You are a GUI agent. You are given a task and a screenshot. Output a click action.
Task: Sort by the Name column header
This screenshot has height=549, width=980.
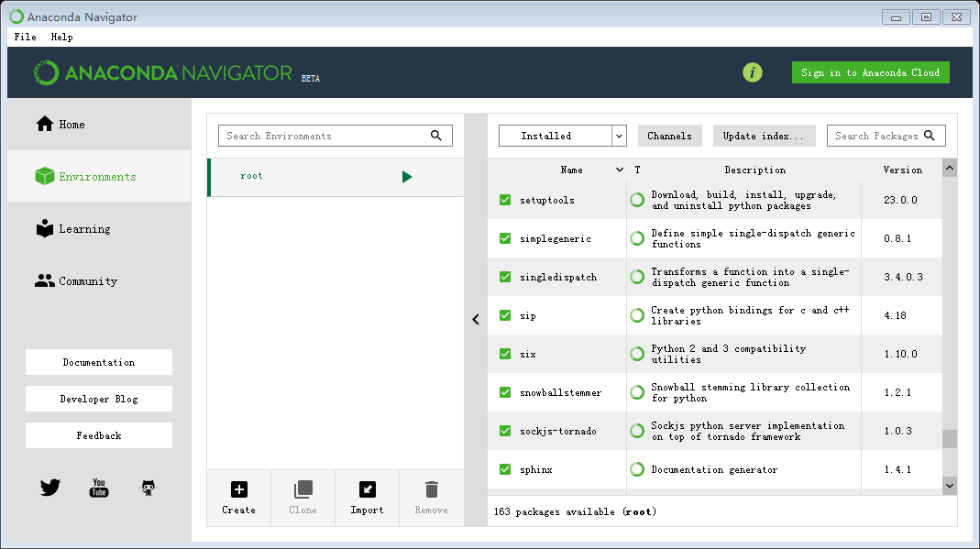point(571,170)
